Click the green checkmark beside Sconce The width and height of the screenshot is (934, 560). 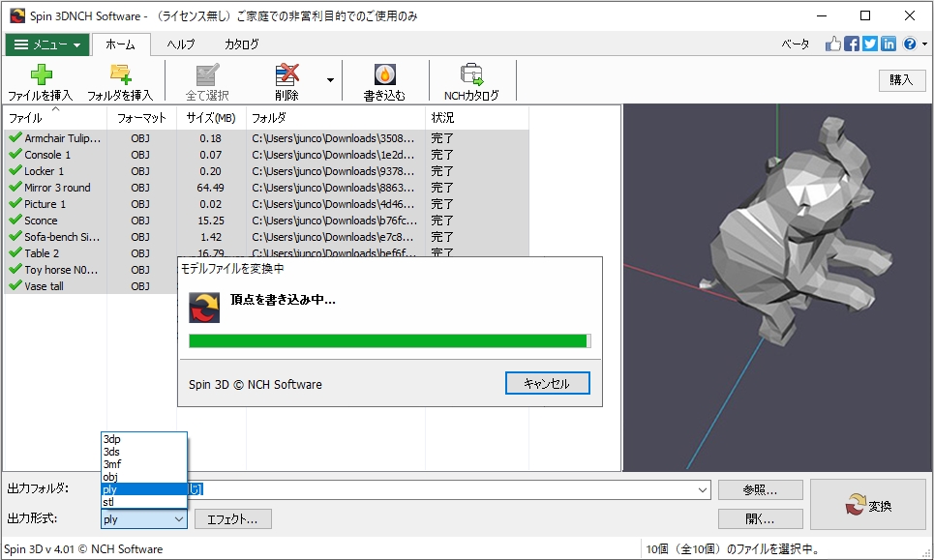tap(15, 220)
